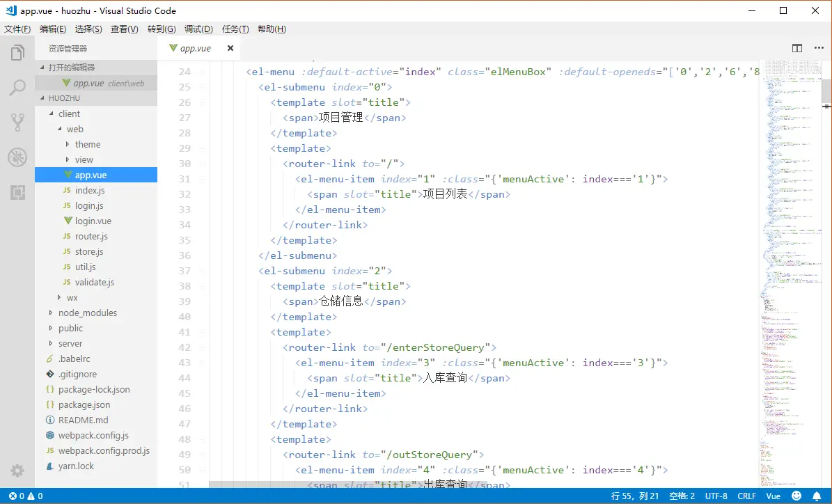832x504 pixels.
Task: Click the feedback smiley in status bar
Action: (x=796, y=496)
